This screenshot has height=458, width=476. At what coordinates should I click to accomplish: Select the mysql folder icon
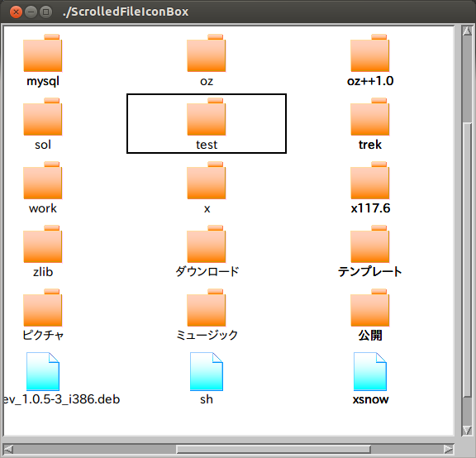(43, 53)
